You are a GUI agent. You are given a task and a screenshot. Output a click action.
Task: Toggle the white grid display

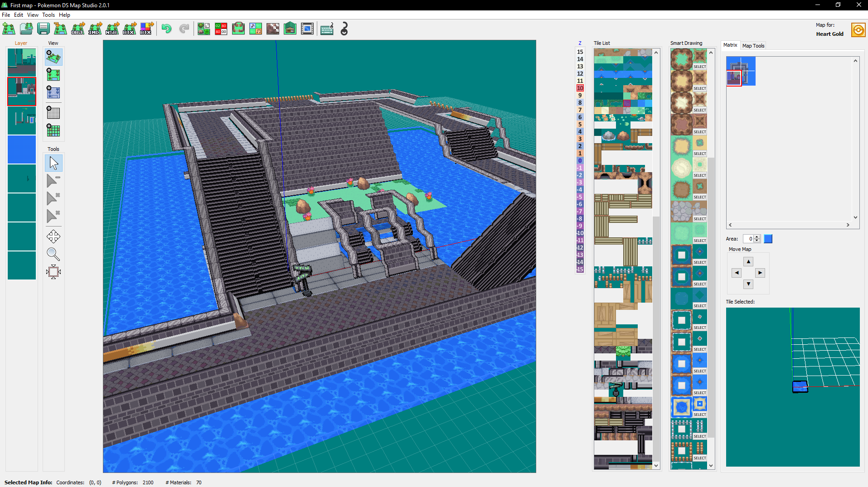coord(53,112)
